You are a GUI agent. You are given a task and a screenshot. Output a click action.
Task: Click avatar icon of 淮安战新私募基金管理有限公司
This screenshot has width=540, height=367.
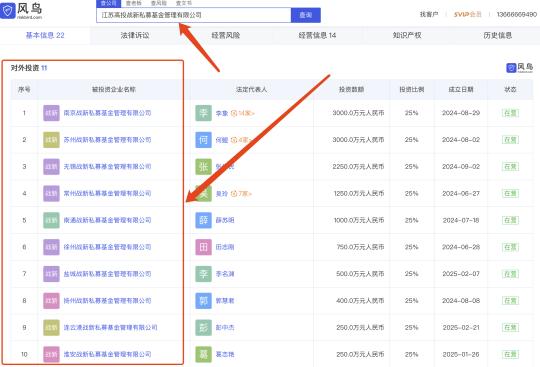[x=51, y=355]
